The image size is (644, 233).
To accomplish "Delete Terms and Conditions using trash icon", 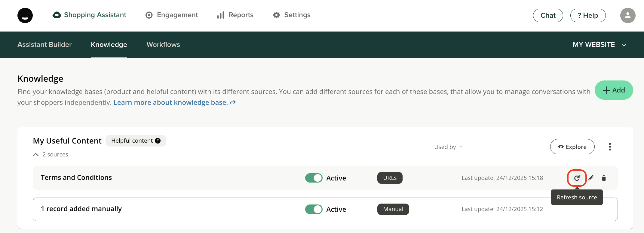I will [604, 178].
